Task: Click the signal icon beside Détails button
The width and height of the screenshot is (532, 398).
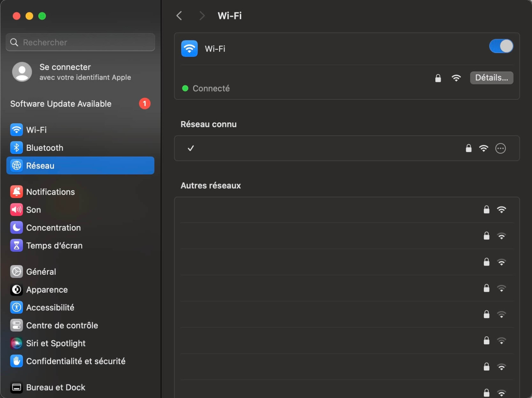Action: [456, 78]
